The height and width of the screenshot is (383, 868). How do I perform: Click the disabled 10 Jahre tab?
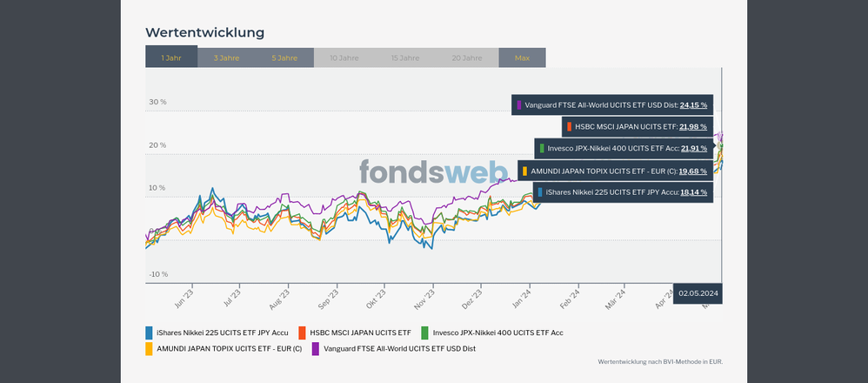pyautogui.click(x=344, y=57)
